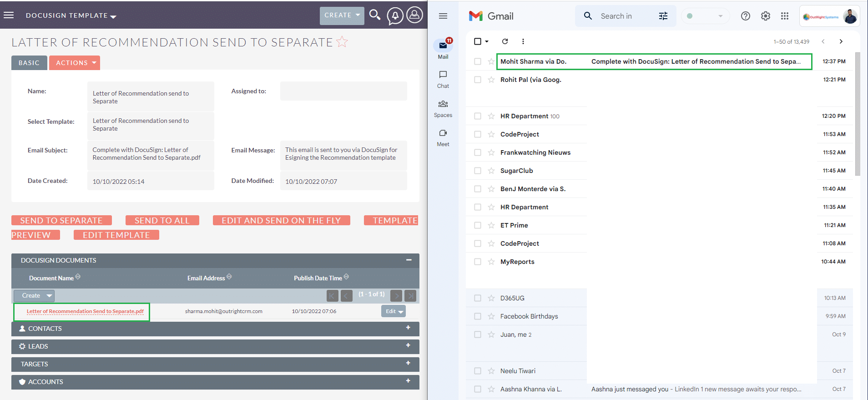Tick the D365UG email checkbox
The height and width of the screenshot is (400, 868).
click(x=478, y=298)
